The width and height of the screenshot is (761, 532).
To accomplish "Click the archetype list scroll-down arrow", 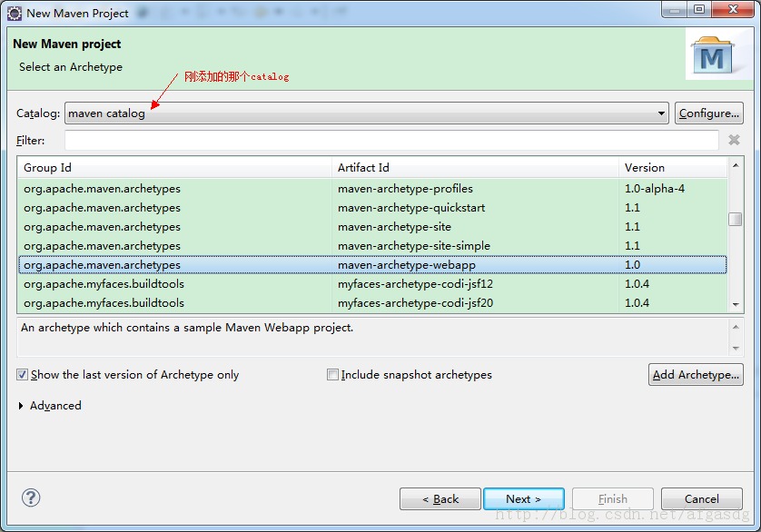I will pos(736,305).
